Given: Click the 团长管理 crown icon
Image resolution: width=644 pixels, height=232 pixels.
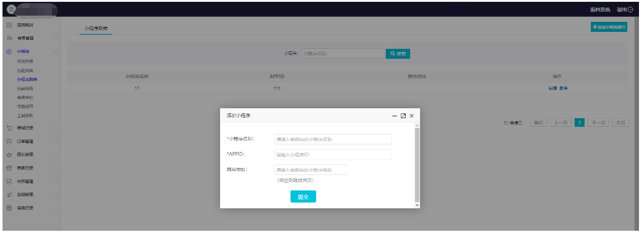Looking at the screenshot, I should coord(9,155).
